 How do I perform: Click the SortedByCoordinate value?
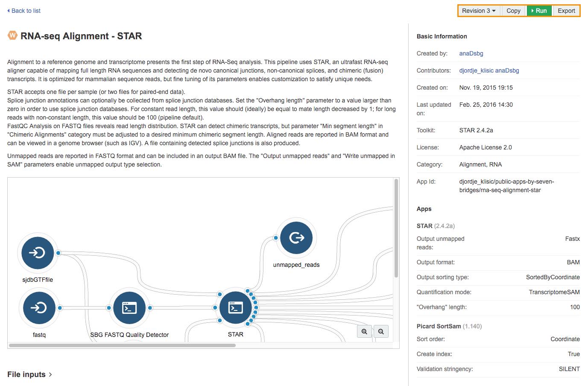(553, 277)
